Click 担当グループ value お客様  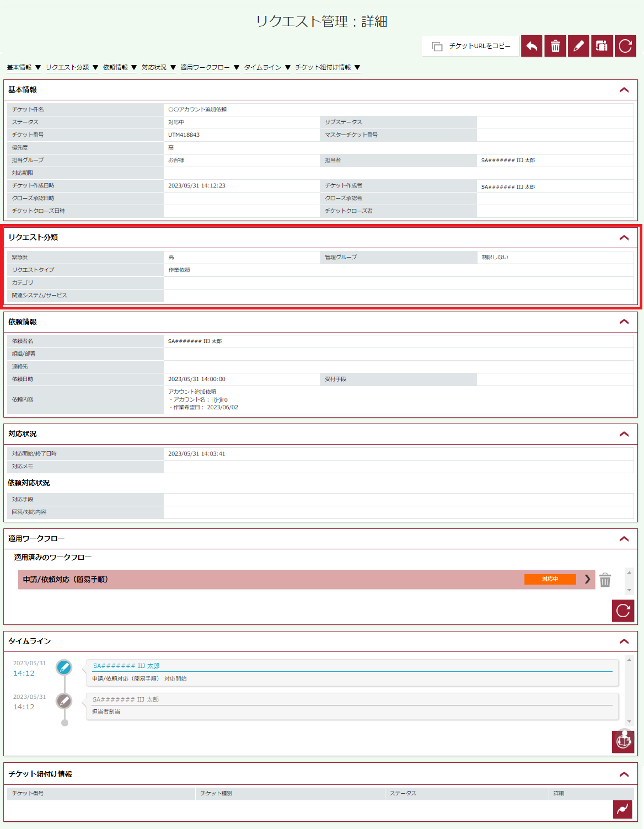pos(176,160)
